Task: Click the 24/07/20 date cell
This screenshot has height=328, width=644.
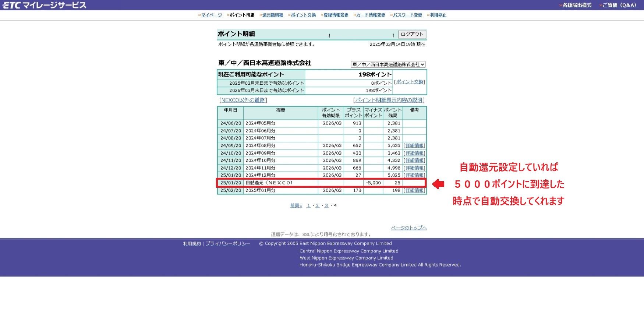Action: click(x=231, y=131)
